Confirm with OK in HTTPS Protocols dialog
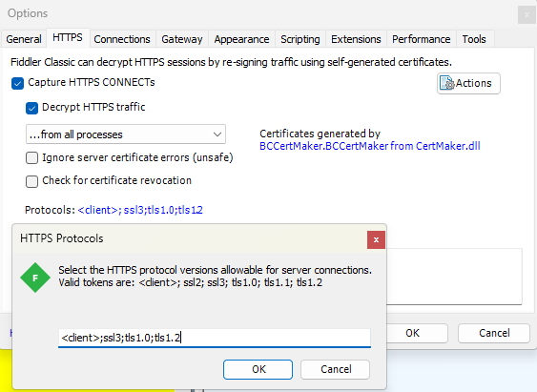537x392 pixels. 258,369
